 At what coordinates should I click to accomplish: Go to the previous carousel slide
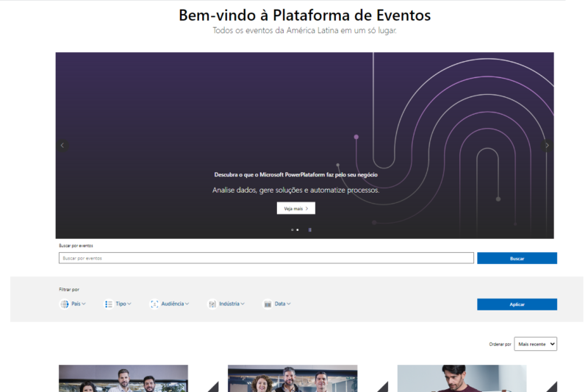(62, 146)
